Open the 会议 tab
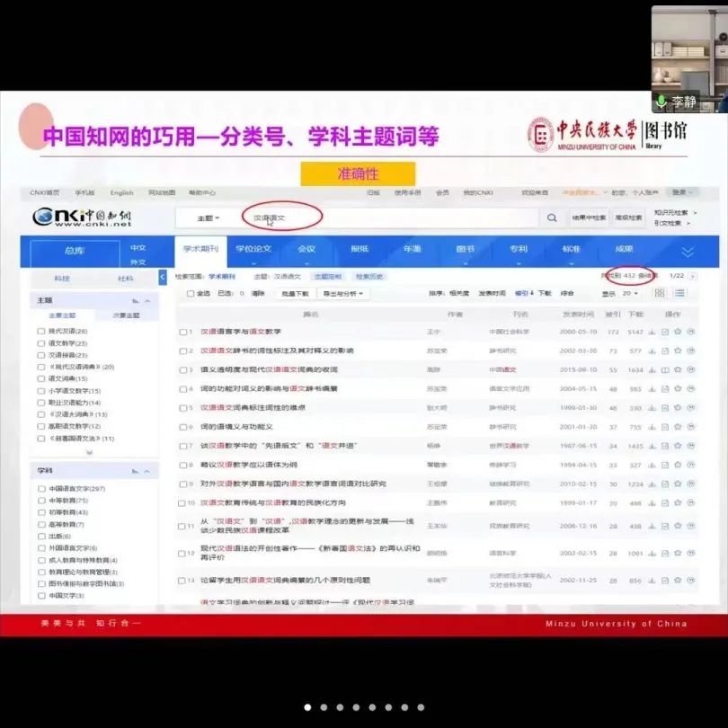 coord(306,249)
